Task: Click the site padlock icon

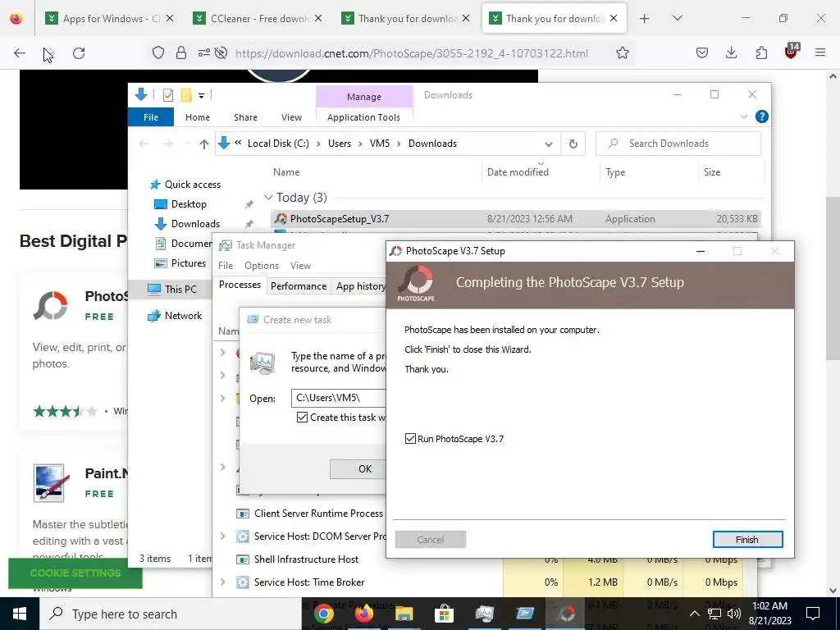Action: tap(181, 53)
